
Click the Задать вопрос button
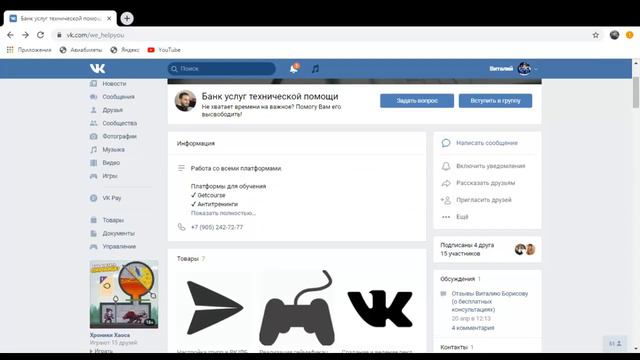(417, 100)
